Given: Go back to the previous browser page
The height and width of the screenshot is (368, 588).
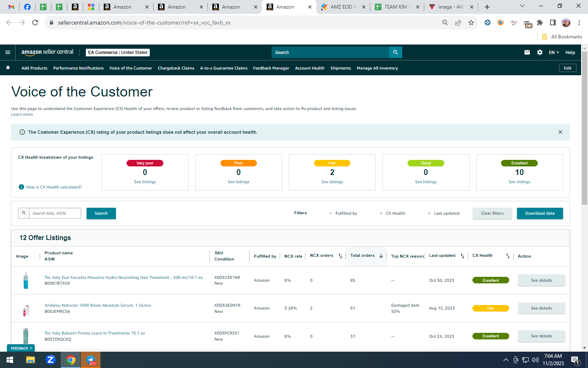Looking at the screenshot, I should click(9, 22).
